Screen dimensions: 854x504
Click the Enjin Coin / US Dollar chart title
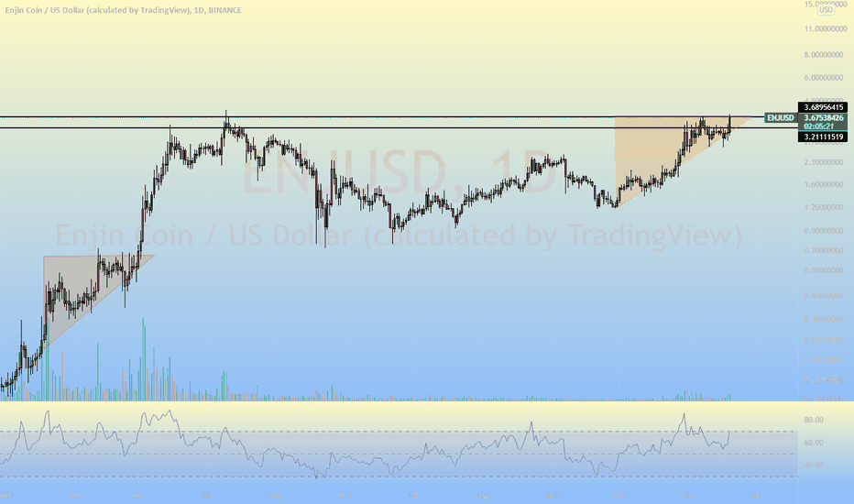123,10
